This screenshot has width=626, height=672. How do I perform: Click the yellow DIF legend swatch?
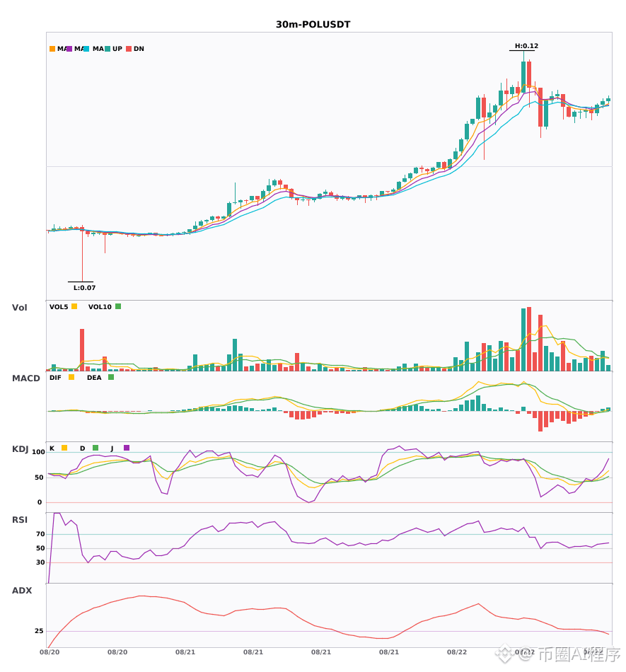pyautogui.click(x=71, y=377)
